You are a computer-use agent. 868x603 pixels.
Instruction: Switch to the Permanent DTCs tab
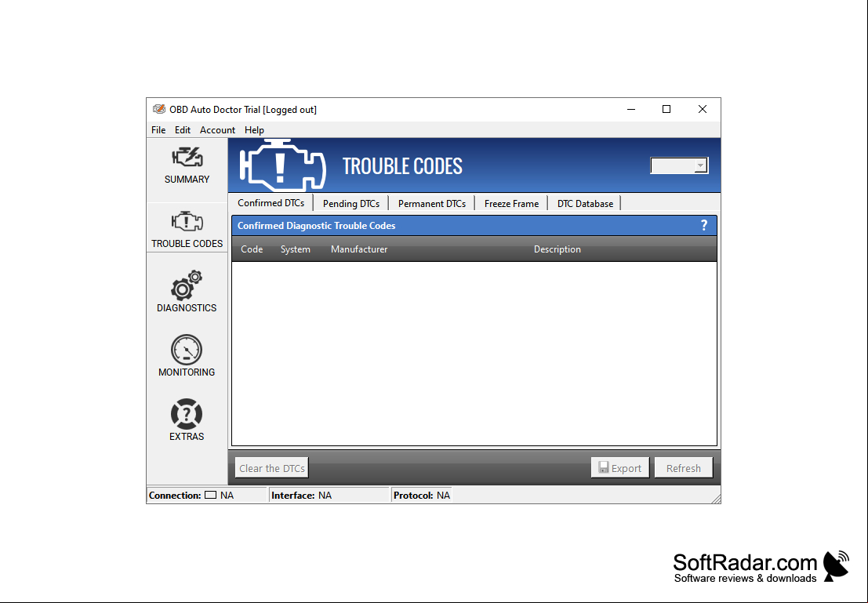[x=432, y=203]
